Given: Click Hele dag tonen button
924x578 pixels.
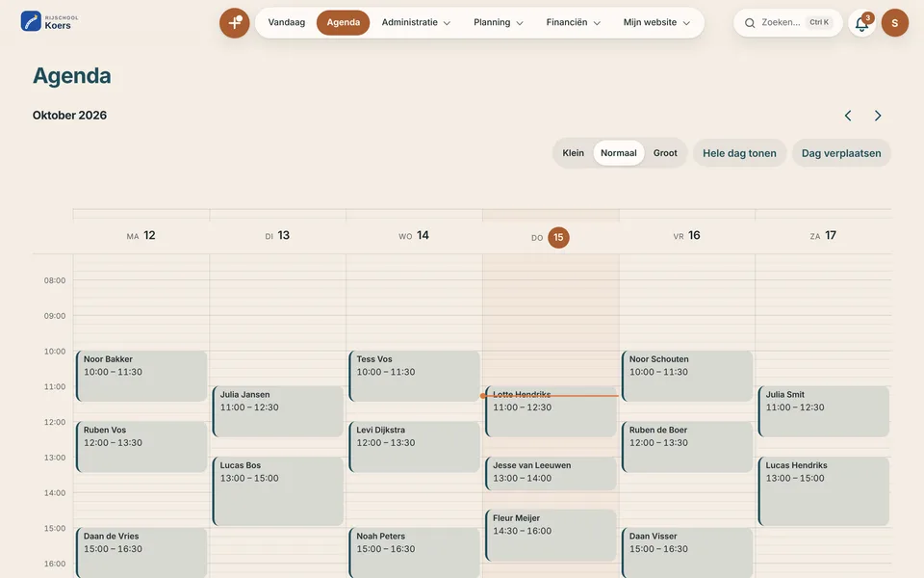Looking at the screenshot, I should [x=739, y=153].
